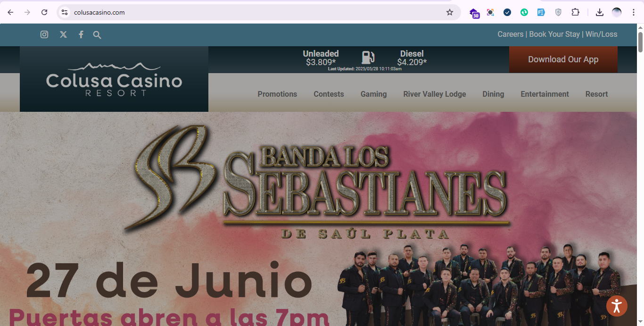Bookmark this page with star icon
This screenshot has width=644, height=326.
(450, 12)
